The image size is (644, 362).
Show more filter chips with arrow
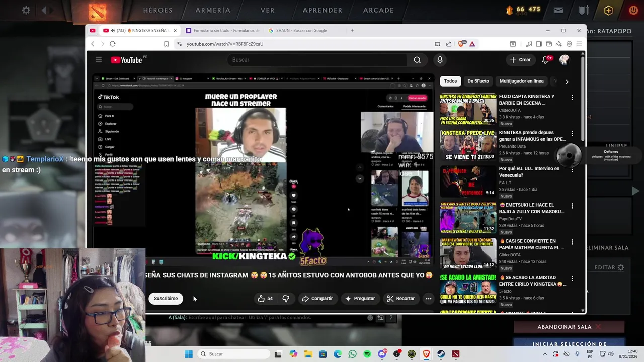(x=567, y=82)
